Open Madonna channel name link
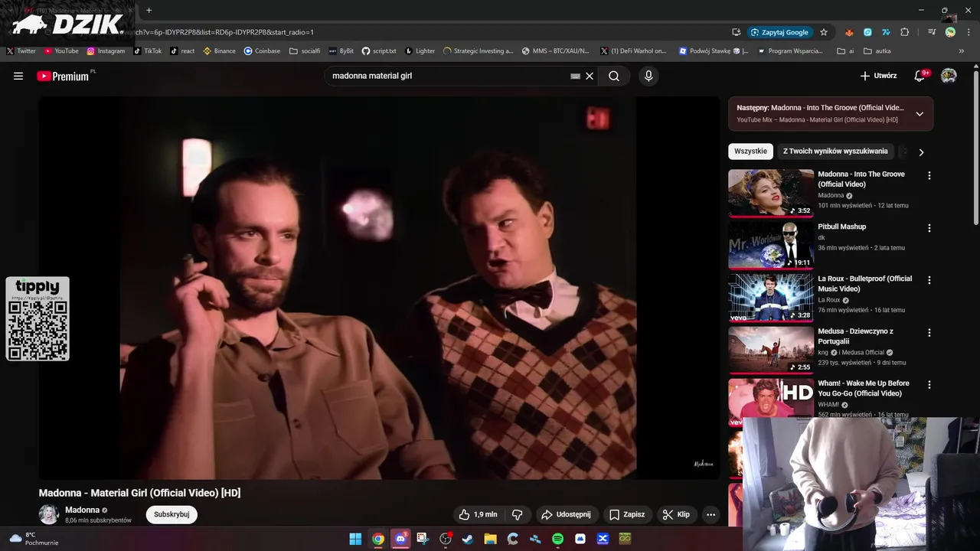 (x=82, y=510)
